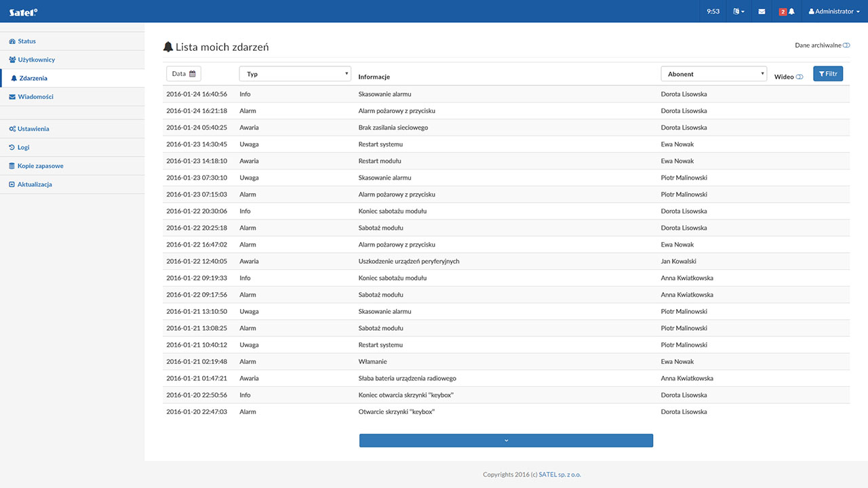868x488 pixels.
Task: Open the Typ filter dropdown
Action: (x=295, y=74)
